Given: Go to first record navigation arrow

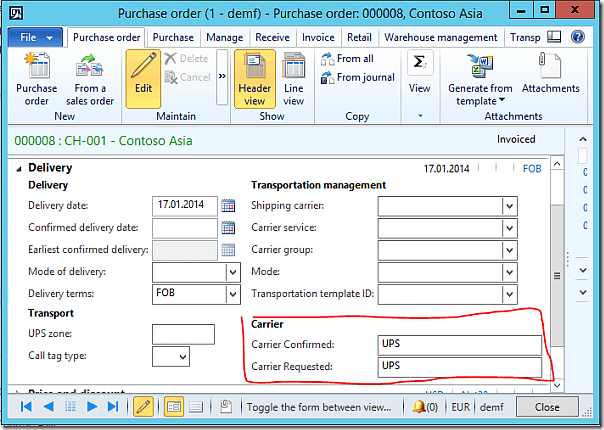Looking at the screenshot, I should (x=27, y=407).
